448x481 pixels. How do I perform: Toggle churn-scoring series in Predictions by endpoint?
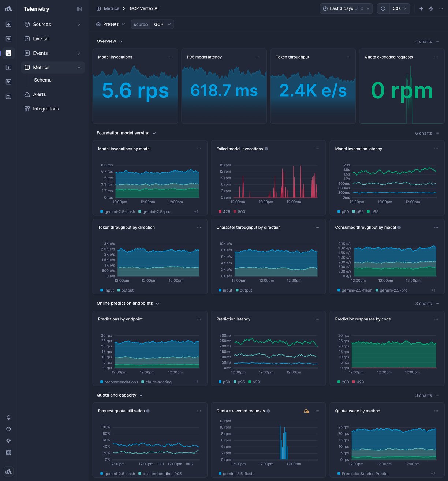tap(156, 382)
